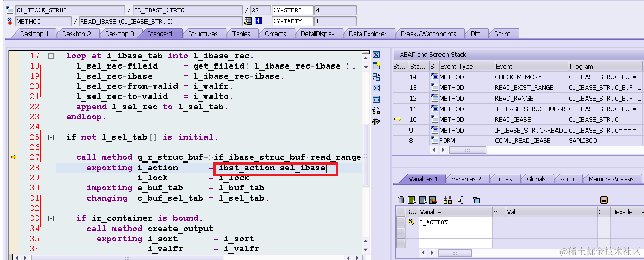Click the CHECK_MEMORY event cell

point(531,77)
